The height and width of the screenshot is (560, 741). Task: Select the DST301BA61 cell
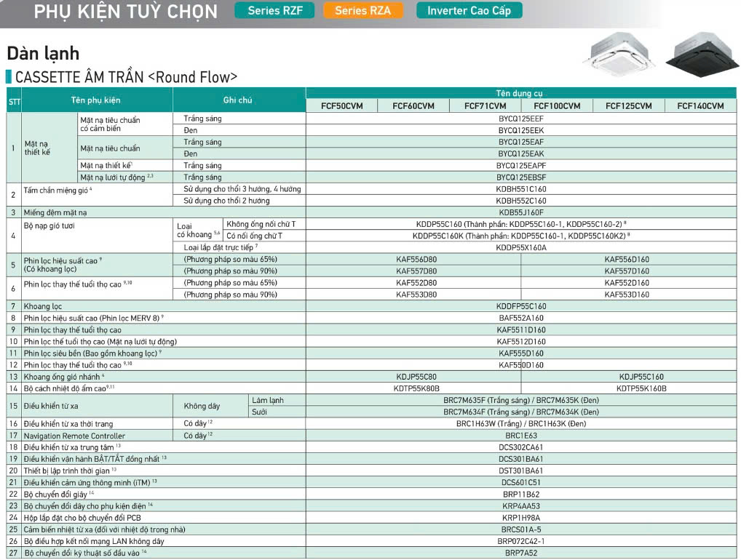click(521, 471)
